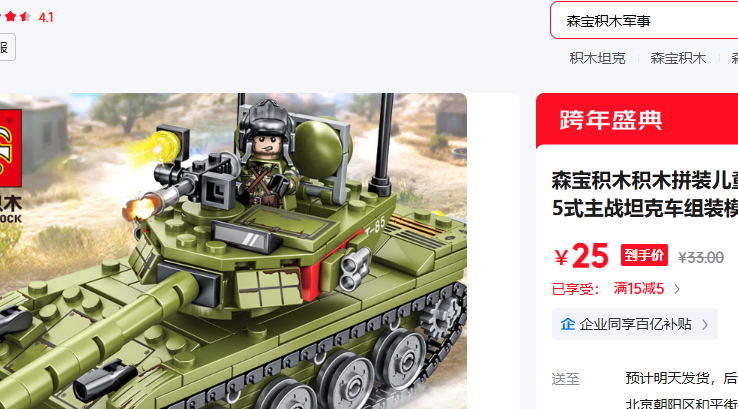Open the 4.1 rating score

click(46, 17)
